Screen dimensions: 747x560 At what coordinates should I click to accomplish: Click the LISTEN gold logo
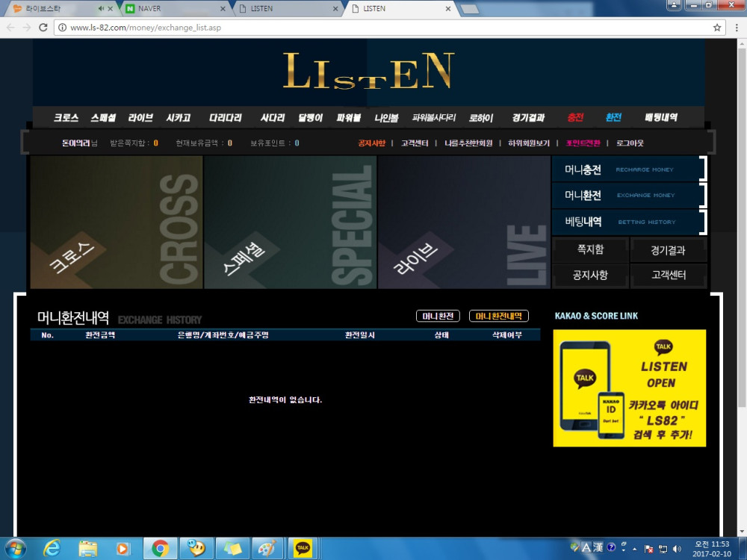click(x=368, y=71)
